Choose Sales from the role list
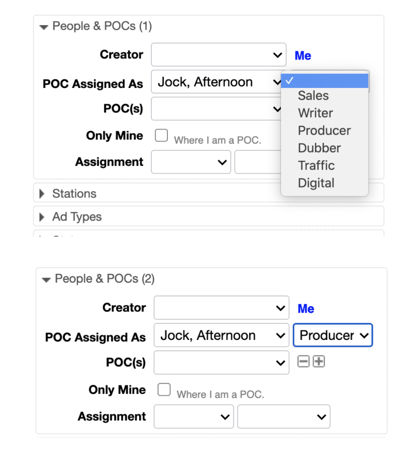This screenshot has height=469, width=420. click(x=313, y=96)
